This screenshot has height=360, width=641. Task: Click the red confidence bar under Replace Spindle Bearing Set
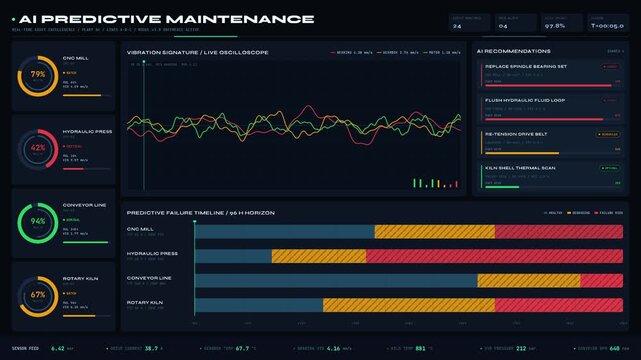coord(548,85)
